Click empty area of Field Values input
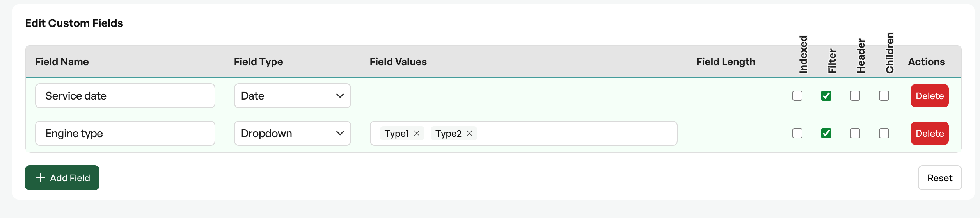 [x=577, y=133]
